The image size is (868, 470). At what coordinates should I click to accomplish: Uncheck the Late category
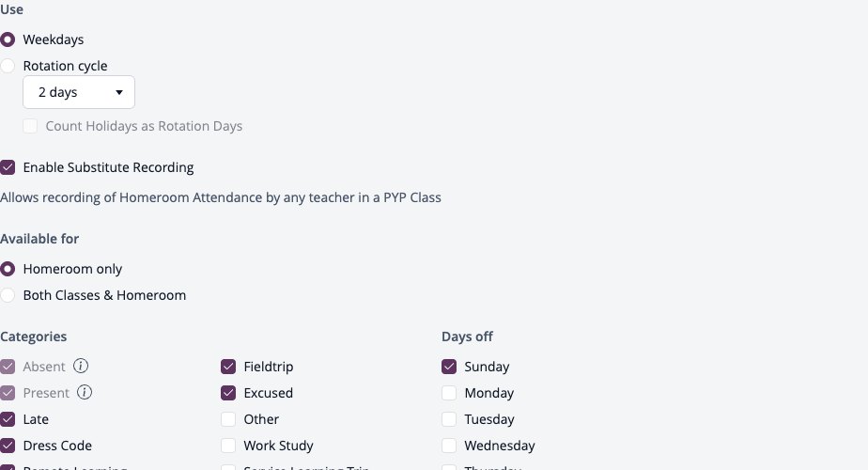coord(8,419)
